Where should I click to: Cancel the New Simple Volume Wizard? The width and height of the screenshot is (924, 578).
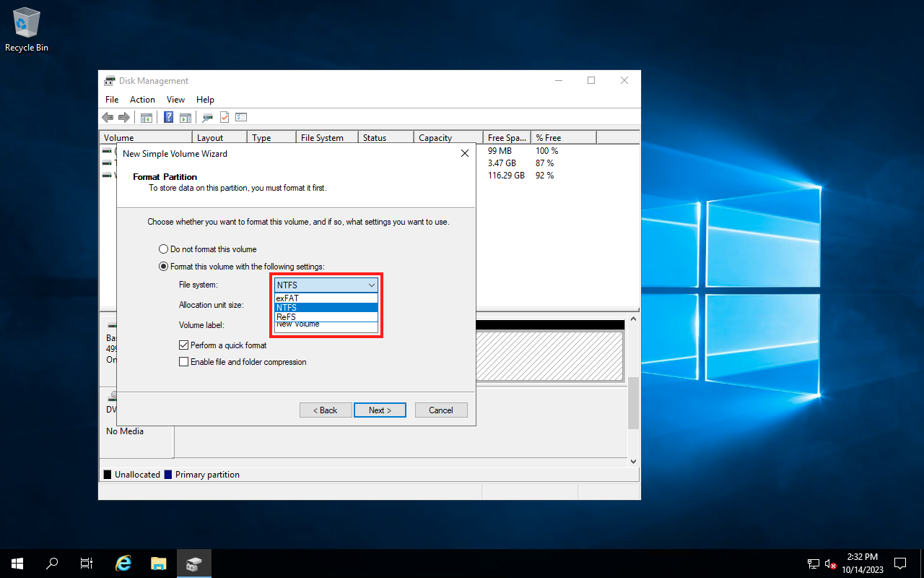coord(441,410)
